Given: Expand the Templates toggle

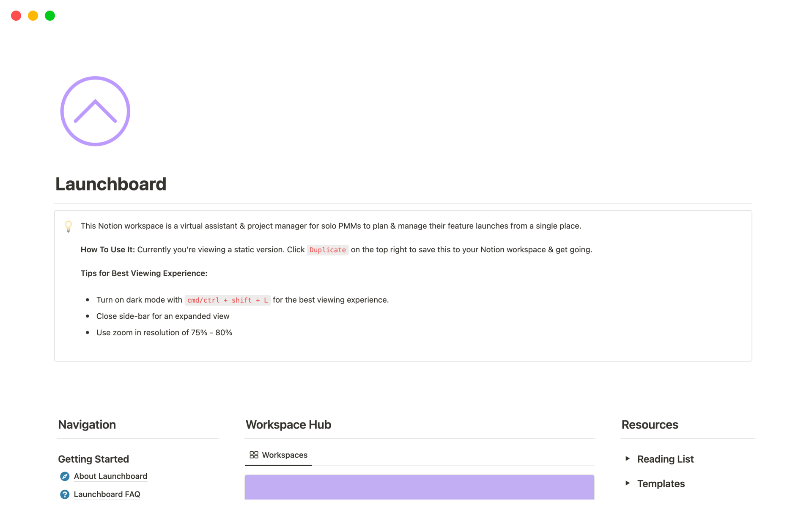Looking at the screenshot, I should coord(628,483).
